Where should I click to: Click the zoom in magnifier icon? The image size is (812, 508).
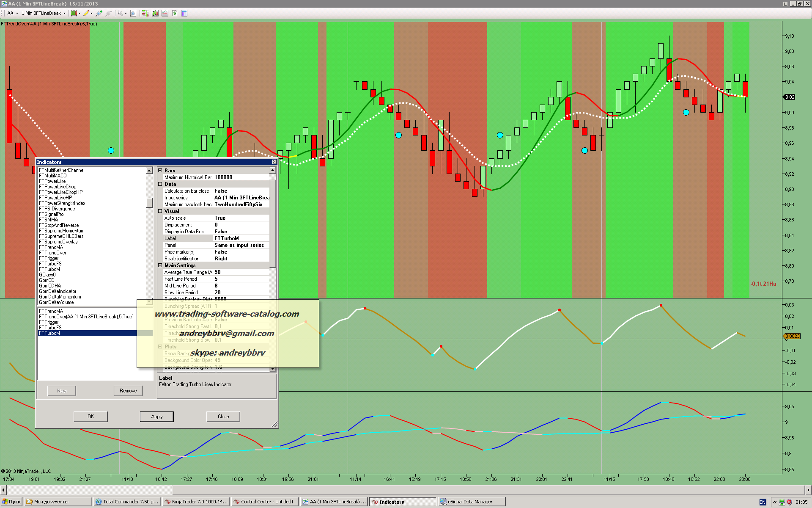point(99,13)
